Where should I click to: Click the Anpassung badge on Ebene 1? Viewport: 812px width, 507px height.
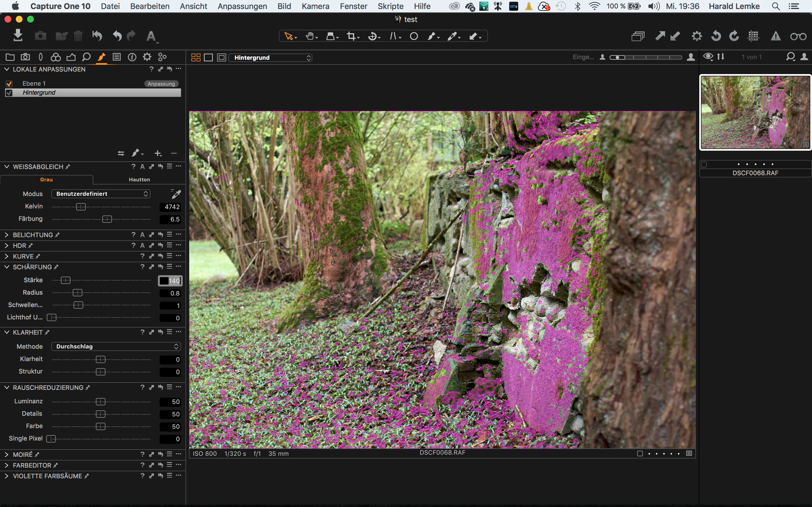(x=161, y=83)
